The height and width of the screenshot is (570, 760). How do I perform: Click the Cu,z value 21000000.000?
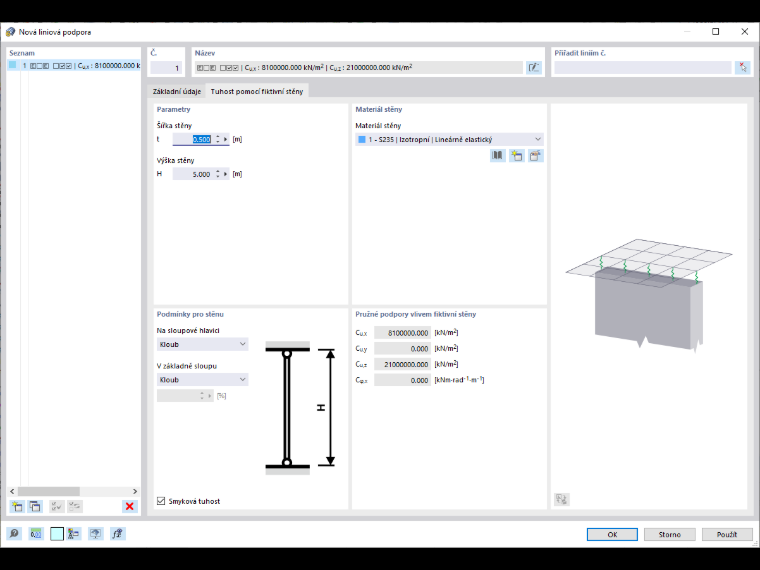pyautogui.click(x=402, y=364)
